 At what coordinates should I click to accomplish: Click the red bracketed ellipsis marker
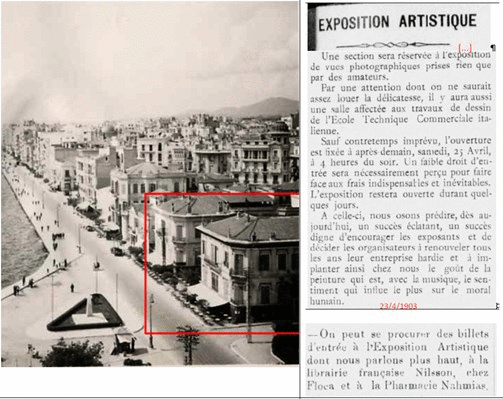[x=465, y=48]
